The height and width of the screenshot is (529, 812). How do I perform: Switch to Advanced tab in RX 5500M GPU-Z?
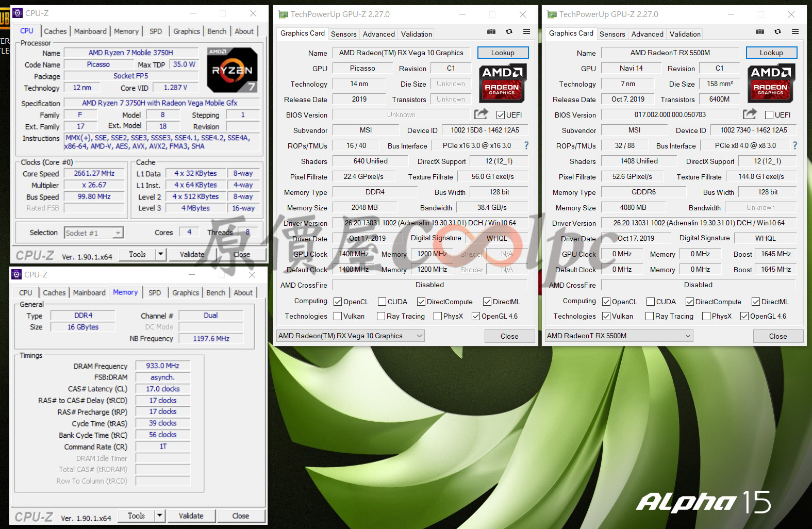(648, 34)
